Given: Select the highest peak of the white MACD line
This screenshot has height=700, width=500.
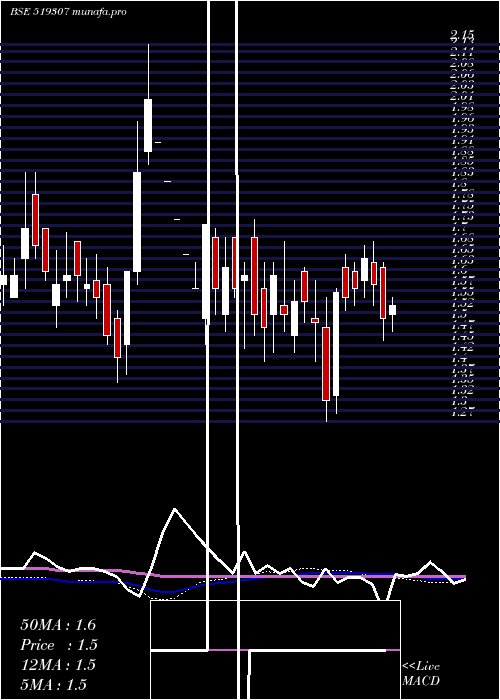Looking at the screenshot, I should tap(175, 509).
